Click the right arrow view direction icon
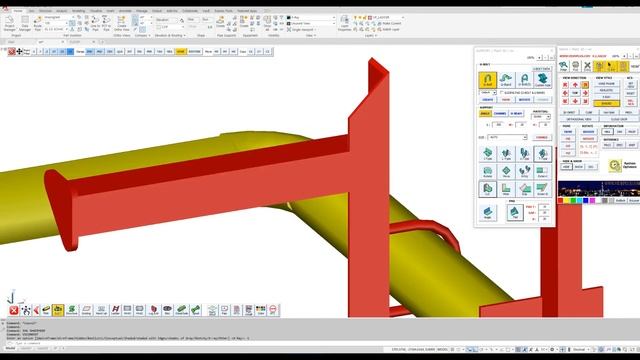This screenshot has width=640, height=360. tap(585, 93)
